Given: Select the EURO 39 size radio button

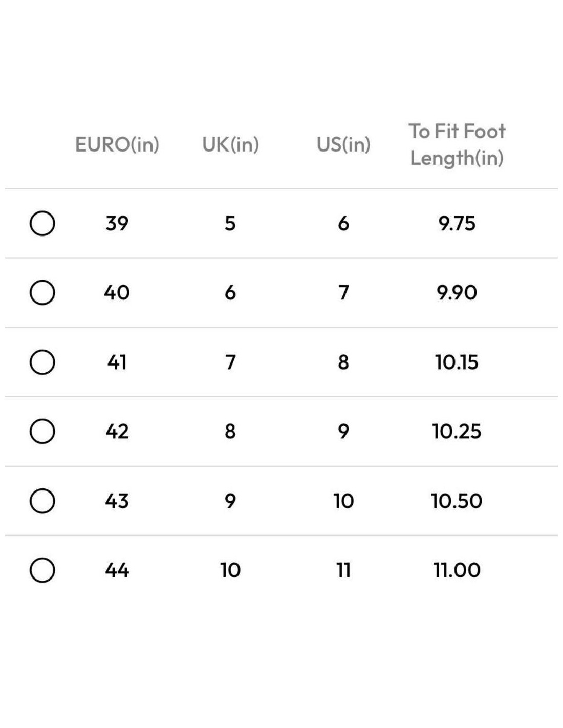Looking at the screenshot, I should [x=42, y=223].
